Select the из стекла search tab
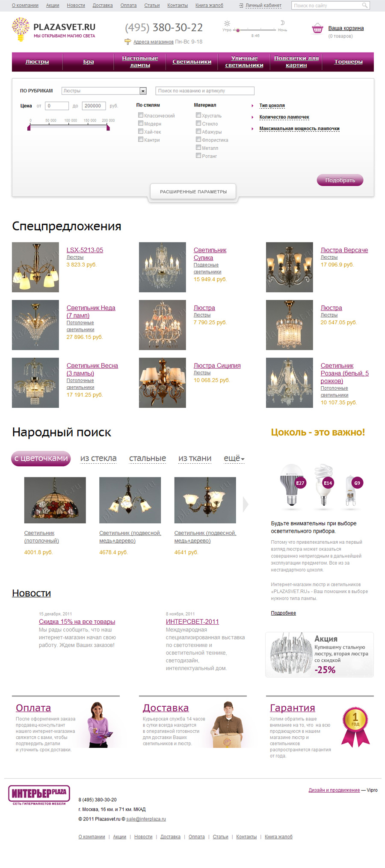This screenshot has height=868, width=385. (98, 458)
